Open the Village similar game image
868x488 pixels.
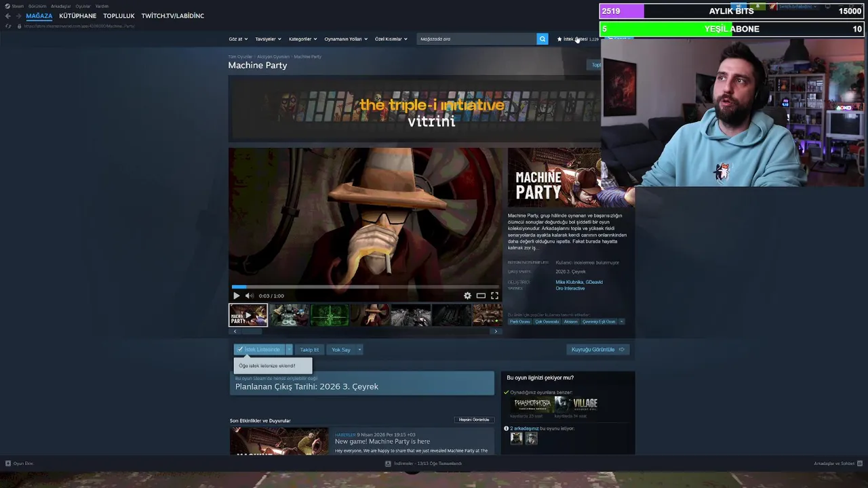[x=576, y=405]
